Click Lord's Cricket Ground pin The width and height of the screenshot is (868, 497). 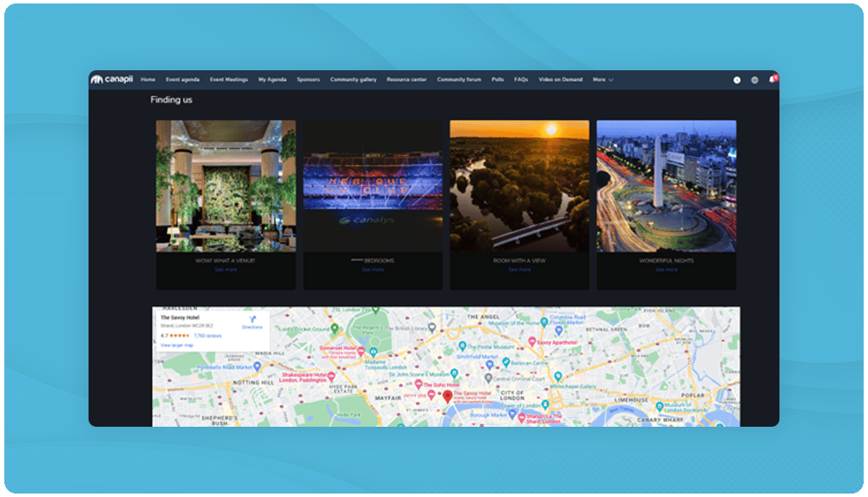334,329
